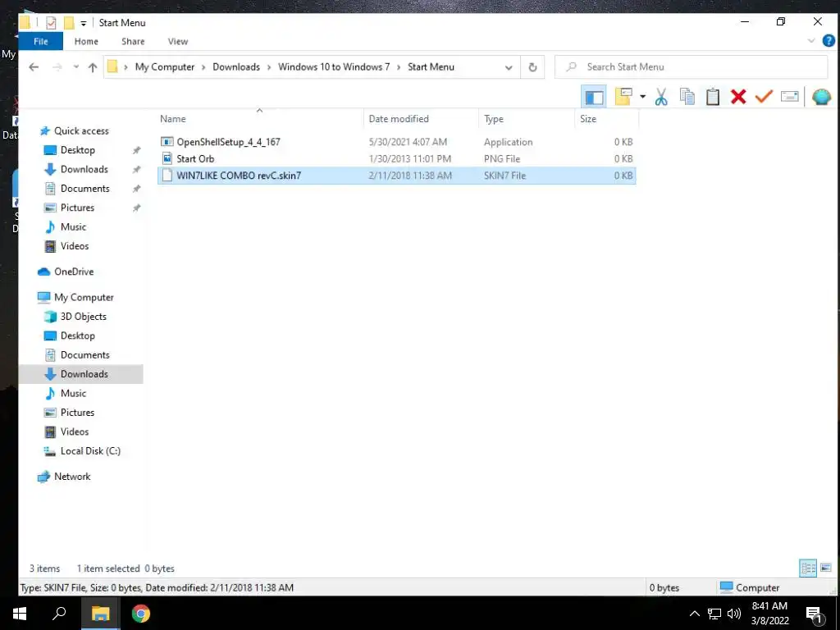The height and width of the screenshot is (630, 840).
Task: Click the New Folder icon in the title bar
Action: pos(69,22)
